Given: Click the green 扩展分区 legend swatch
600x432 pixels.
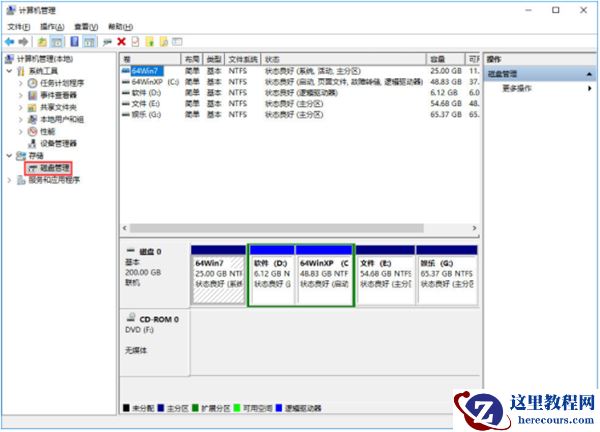Looking at the screenshot, I should (195, 408).
